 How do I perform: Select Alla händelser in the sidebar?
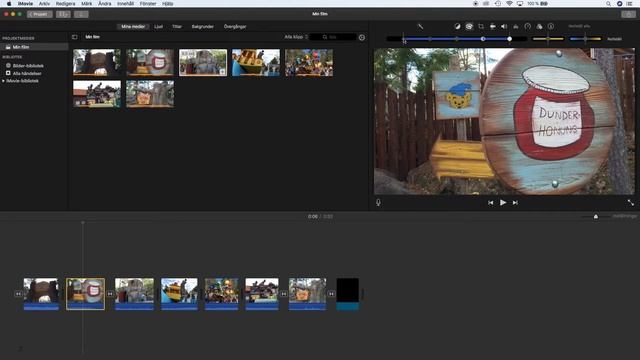(27, 73)
